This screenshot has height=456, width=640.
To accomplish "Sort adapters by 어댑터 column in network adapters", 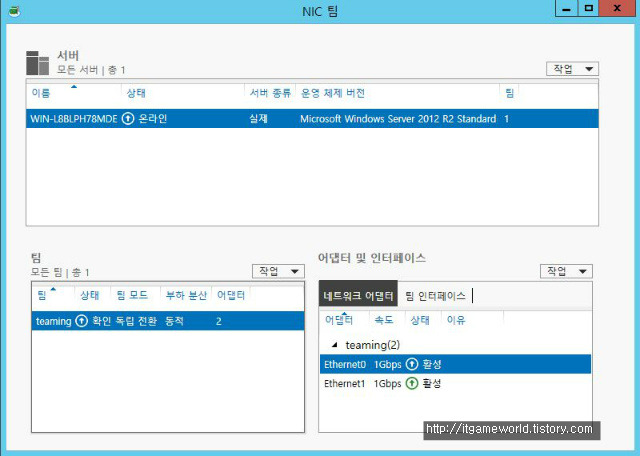I will [339, 320].
